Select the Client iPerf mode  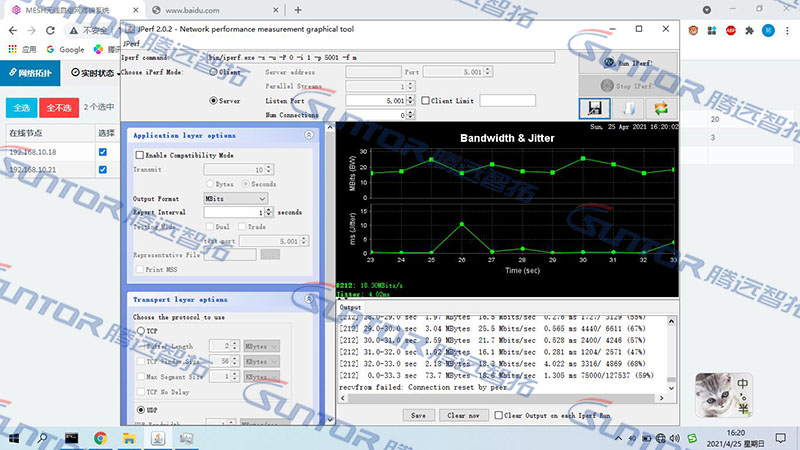[x=213, y=73]
